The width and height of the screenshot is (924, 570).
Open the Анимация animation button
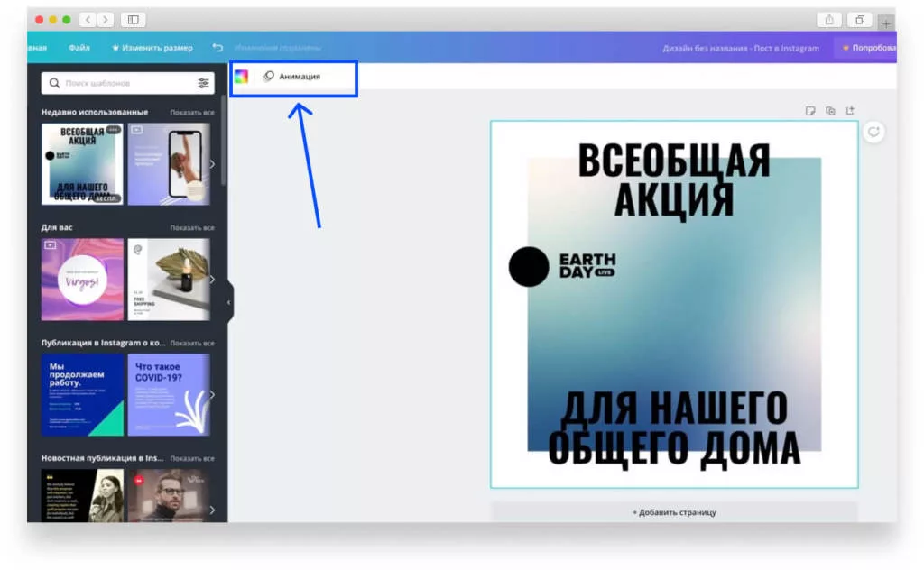coord(291,77)
